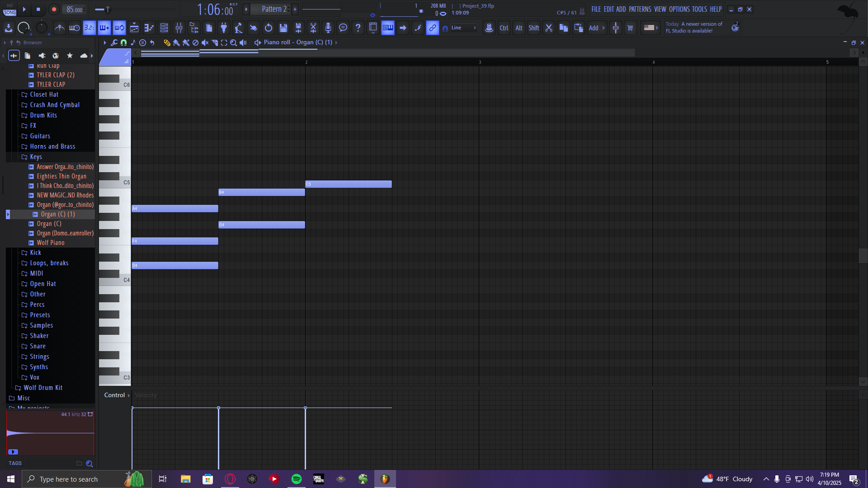
Task: Toggle the metronome button
Action: coord(59,28)
